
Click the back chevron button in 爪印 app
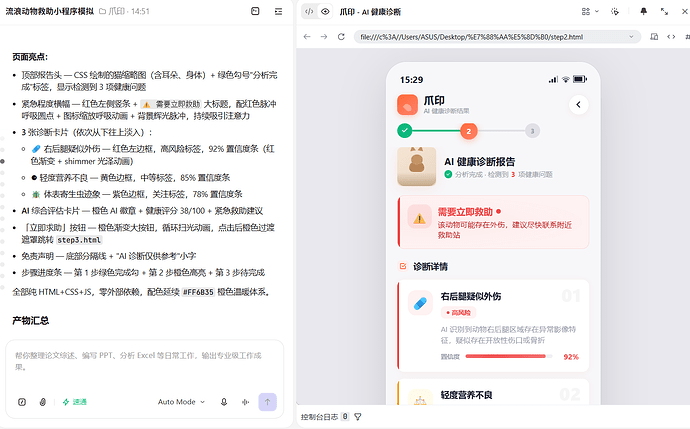pyautogui.click(x=579, y=105)
